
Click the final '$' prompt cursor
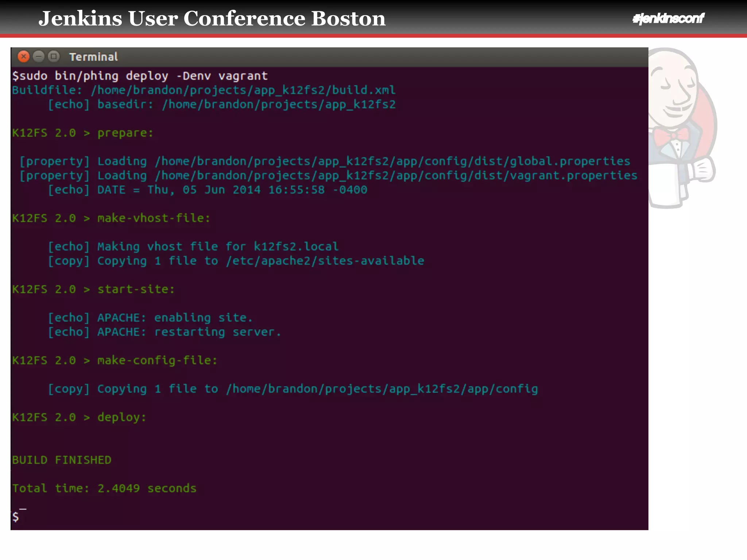[x=16, y=517]
